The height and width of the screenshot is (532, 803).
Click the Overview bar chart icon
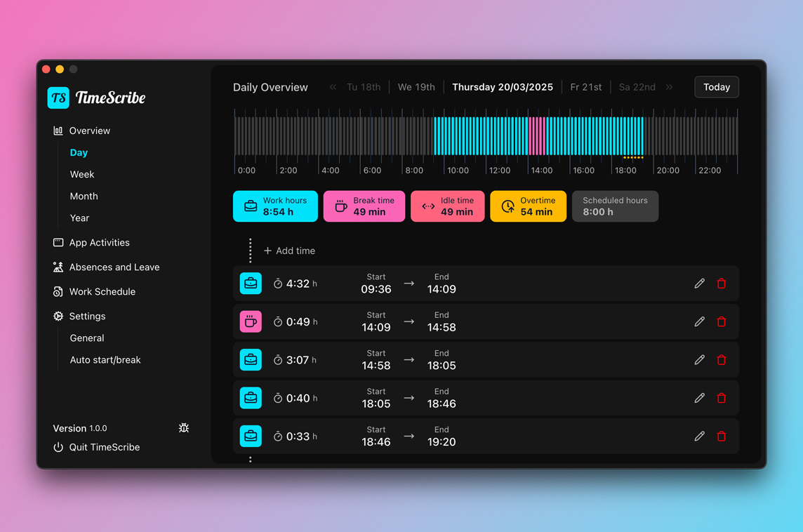[x=58, y=131]
